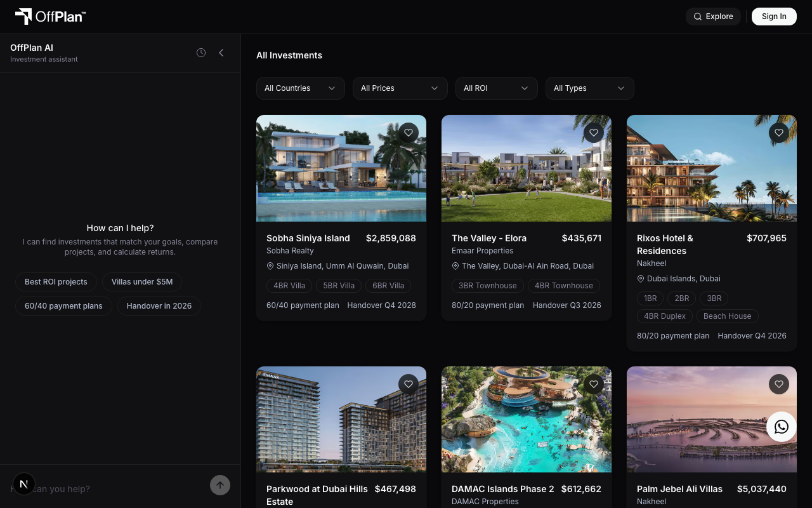Favorite Rixos Hotel & Residences listing
The height and width of the screenshot is (508, 812).
pos(779,133)
